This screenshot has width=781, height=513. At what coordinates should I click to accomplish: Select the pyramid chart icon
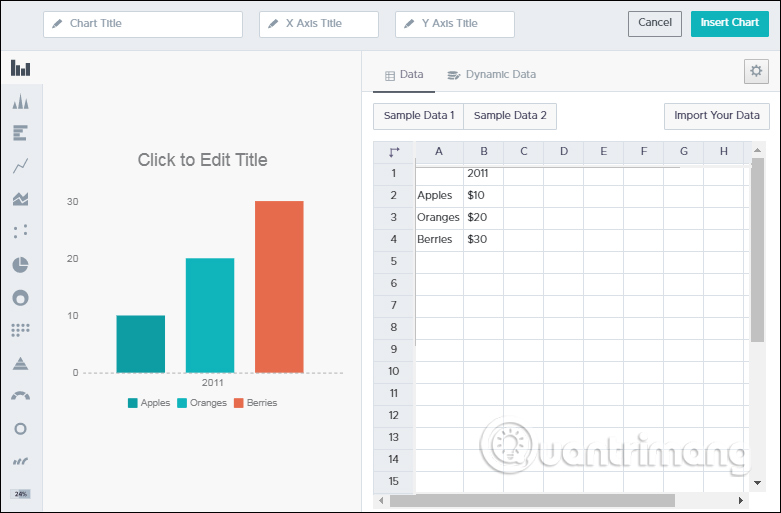(x=20, y=362)
